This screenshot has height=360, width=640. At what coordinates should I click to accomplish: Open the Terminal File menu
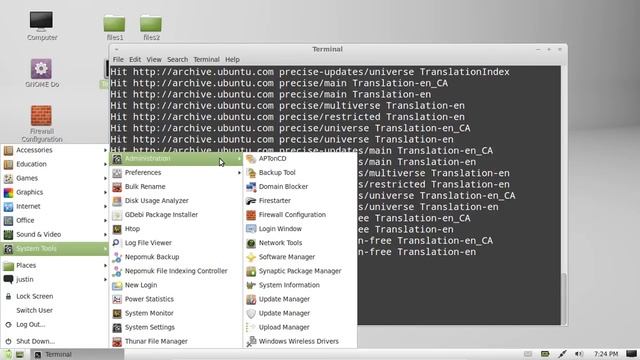click(118, 60)
